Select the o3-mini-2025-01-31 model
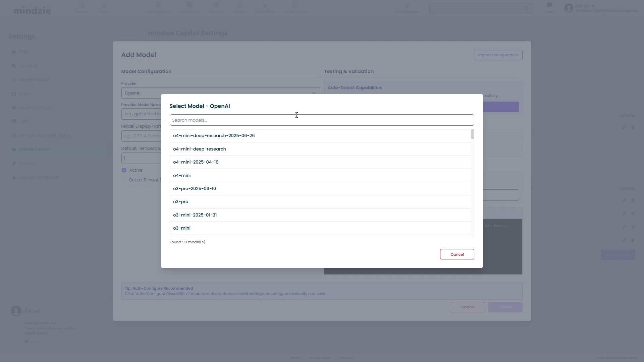Image resolution: width=644 pixels, height=362 pixels. (320, 215)
